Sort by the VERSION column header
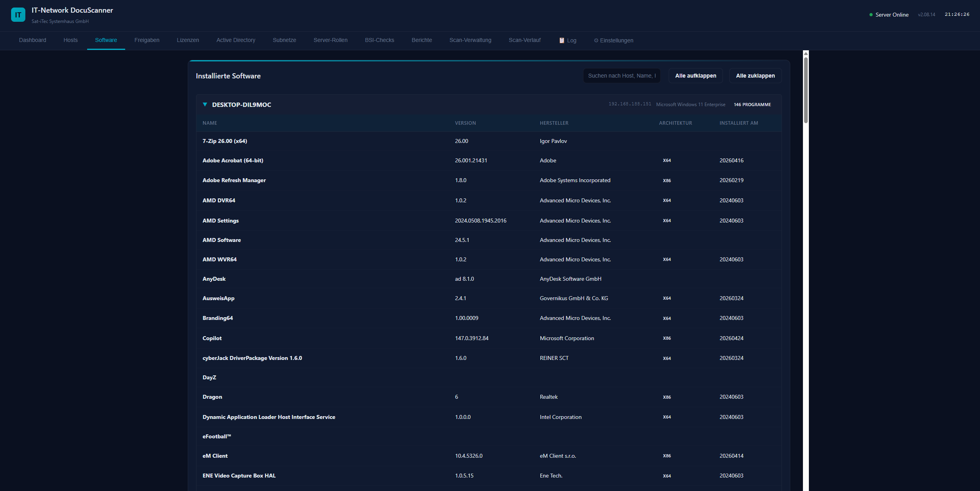980x491 pixels. click(465, 123)
